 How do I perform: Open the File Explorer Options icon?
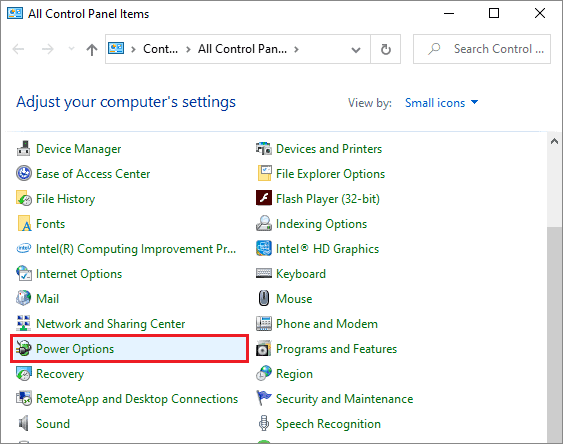coord(264,174)
